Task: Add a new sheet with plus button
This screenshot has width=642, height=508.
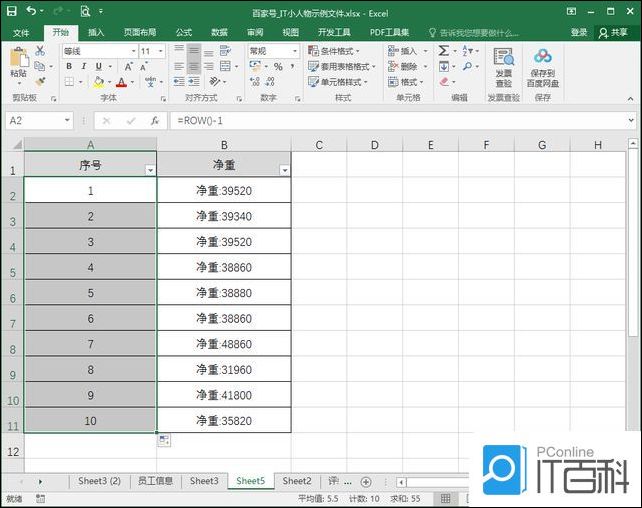Action: (366, 482)
